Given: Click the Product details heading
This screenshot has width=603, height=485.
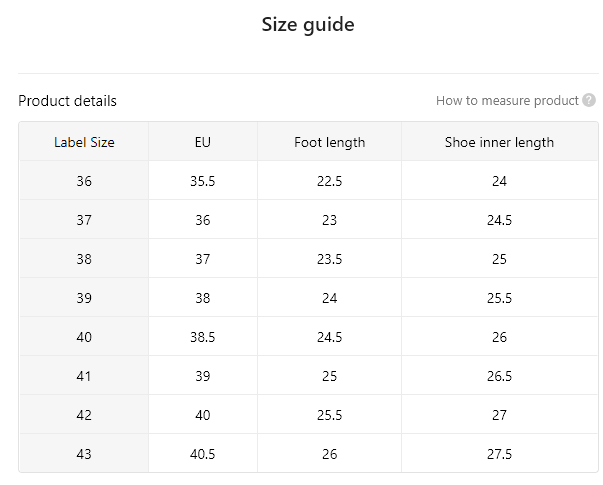Looking at the screenshot, I should [x=67, y=101].
